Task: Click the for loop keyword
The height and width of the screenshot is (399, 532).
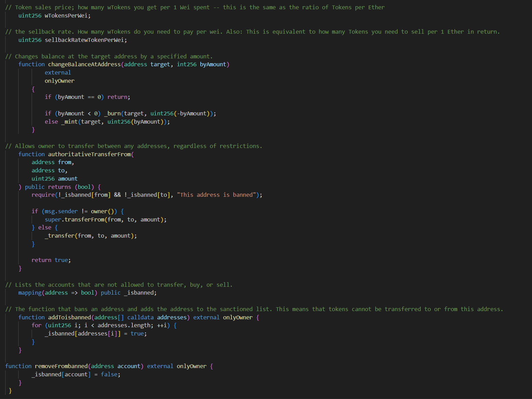Action: pyautogui.click(x=36, y=325)
